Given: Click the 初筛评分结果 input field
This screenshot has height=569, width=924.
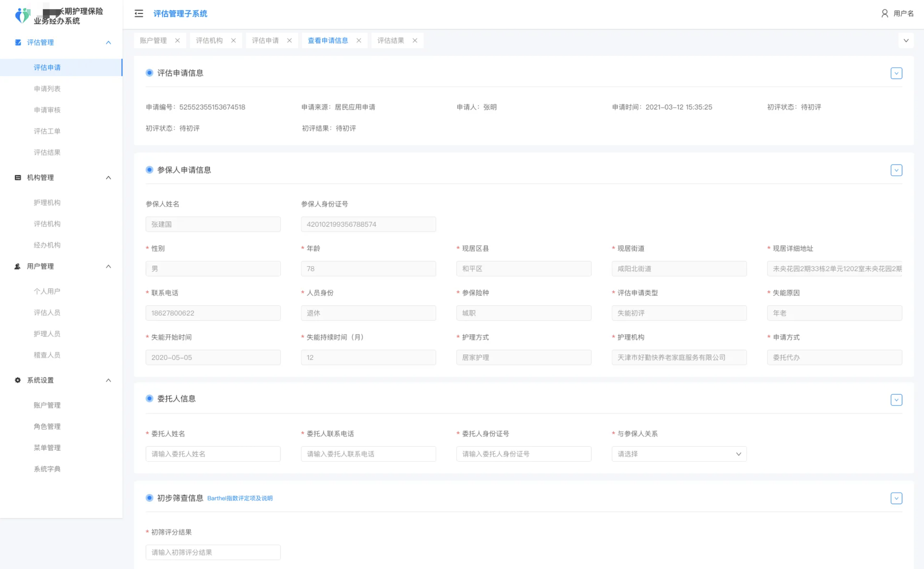Looking at the screenshot, I should [x=213, y=552].
